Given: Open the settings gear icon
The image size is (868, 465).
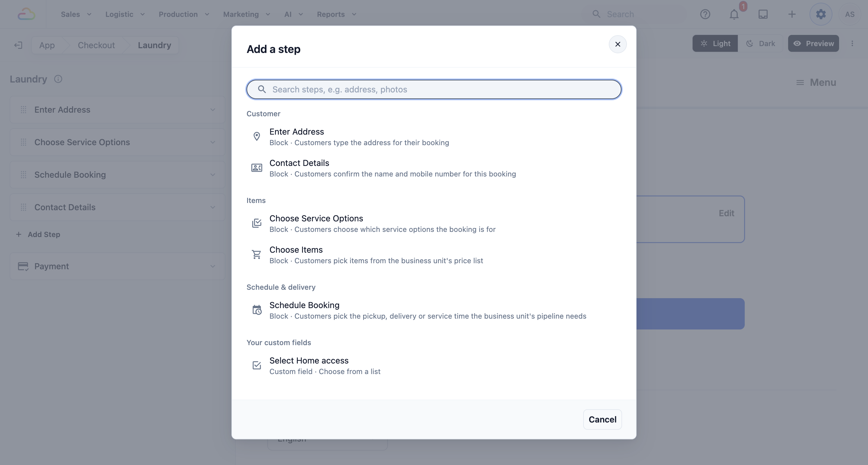Looking at the screenshot, I should point(821,14).
